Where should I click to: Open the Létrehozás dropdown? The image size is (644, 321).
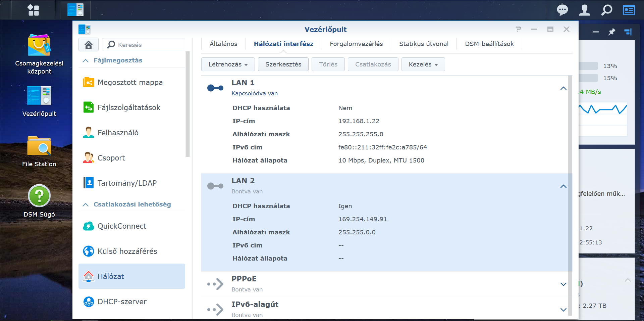pyautogui.click(x=228, y=64)
